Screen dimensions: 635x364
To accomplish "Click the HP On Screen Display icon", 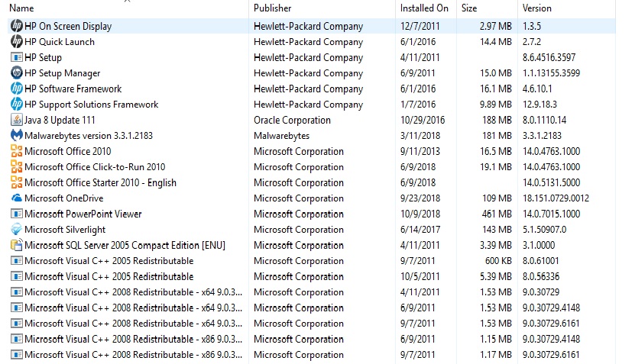I will click(17, 26).
